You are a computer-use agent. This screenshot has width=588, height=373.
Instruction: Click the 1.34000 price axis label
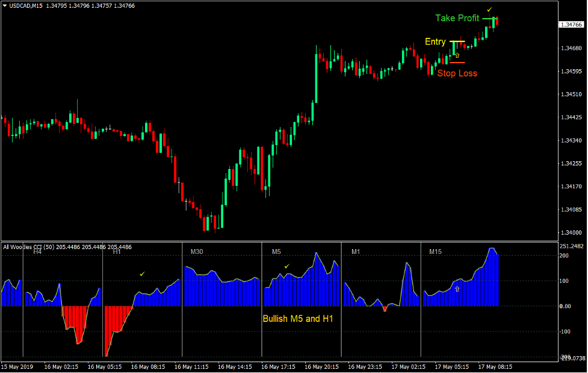pyautogui.click(x=571, y=233)
